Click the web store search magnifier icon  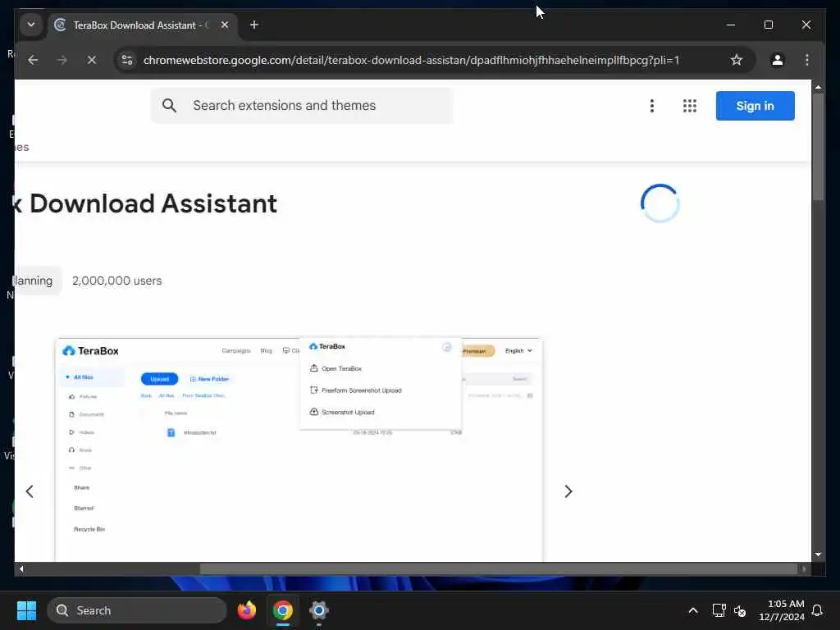(169, 106)
